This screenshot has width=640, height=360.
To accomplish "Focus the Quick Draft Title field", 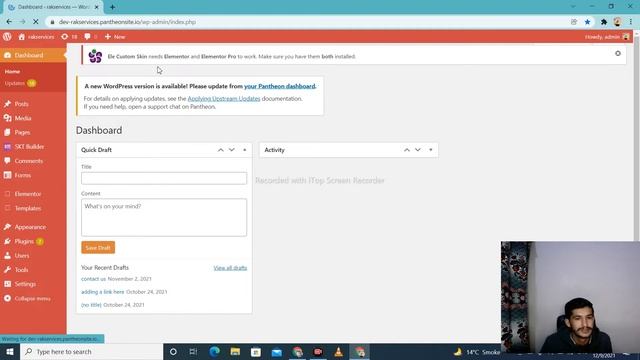I will click(164, 178).
